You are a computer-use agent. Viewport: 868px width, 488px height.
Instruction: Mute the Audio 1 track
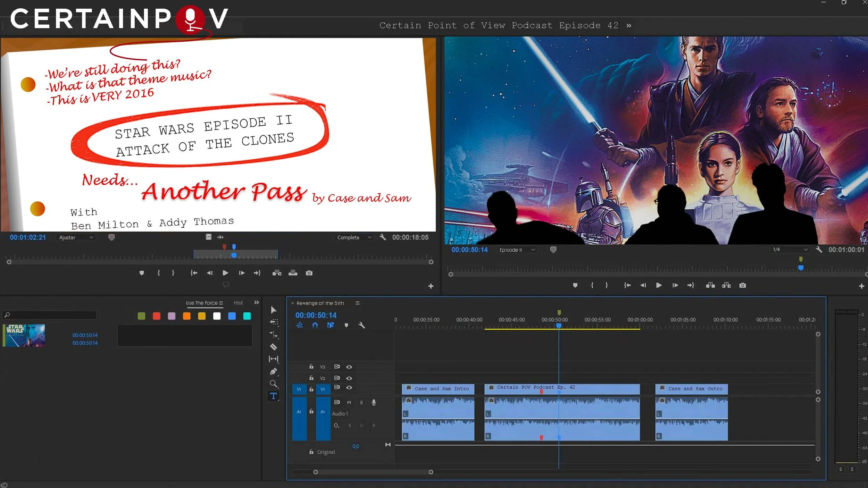click(349, 403)
